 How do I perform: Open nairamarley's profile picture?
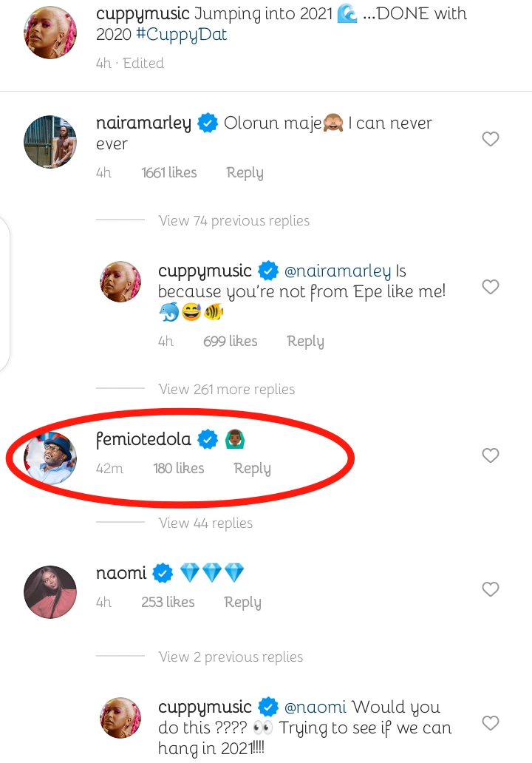click(x=51, y=141)
